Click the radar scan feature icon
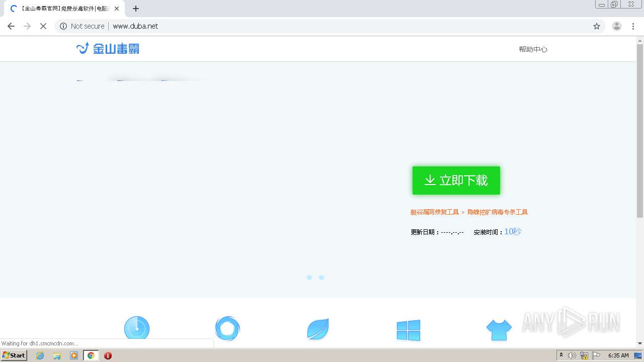The width and height of the screenshot is (644, 362). (x=137, y=329)
